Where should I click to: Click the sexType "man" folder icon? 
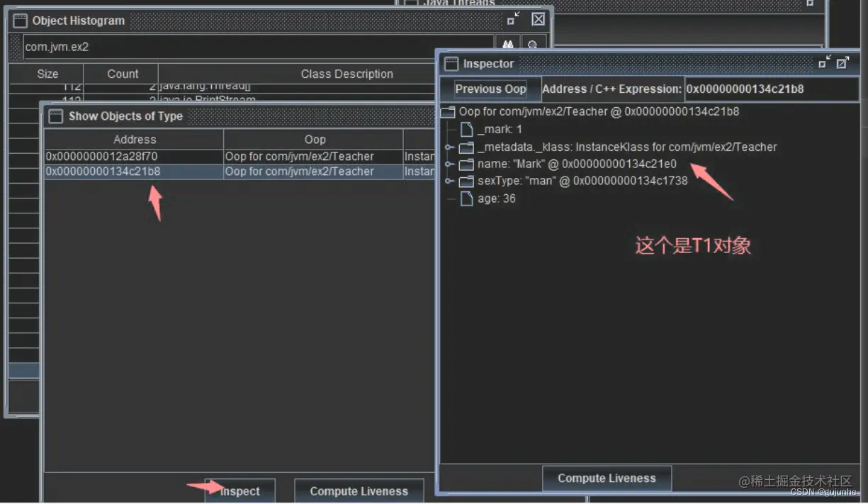[x=466, y=181]
